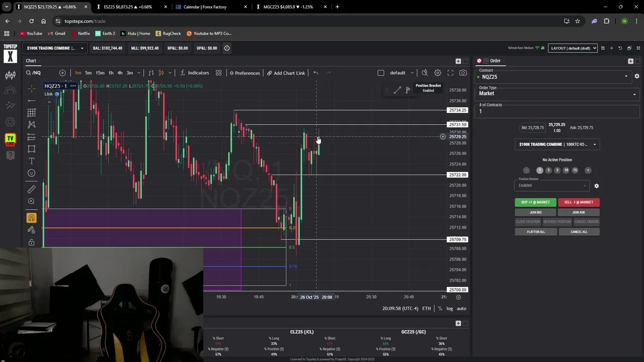The height and width of the screenshot is (362, 644).
Task: Click SELL -1 @ MARKET
Action: 579,202
